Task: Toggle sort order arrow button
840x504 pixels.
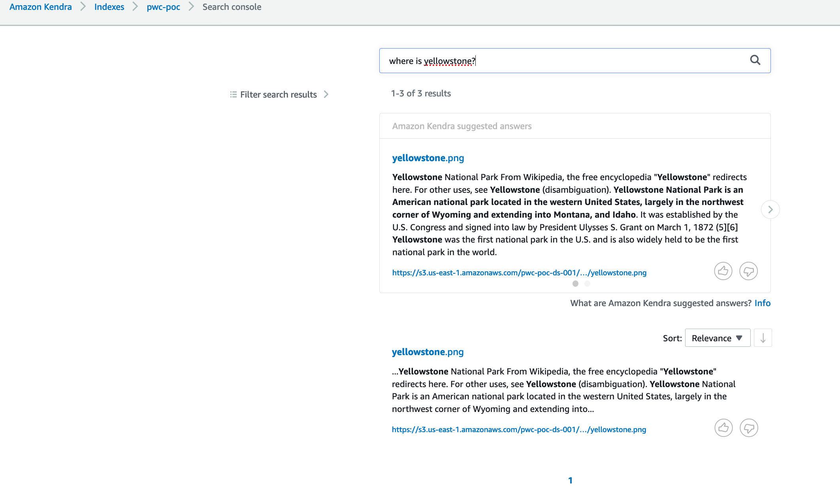Action: (763, 338)
